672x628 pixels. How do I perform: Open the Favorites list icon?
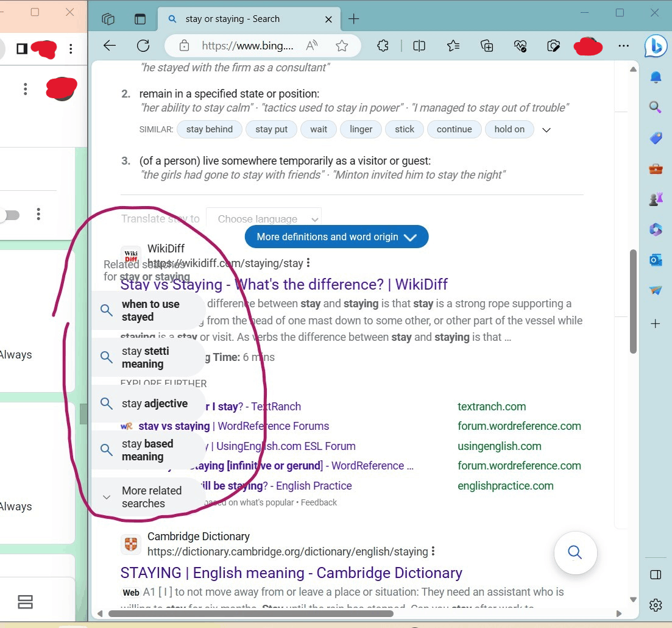coord(453,46)
